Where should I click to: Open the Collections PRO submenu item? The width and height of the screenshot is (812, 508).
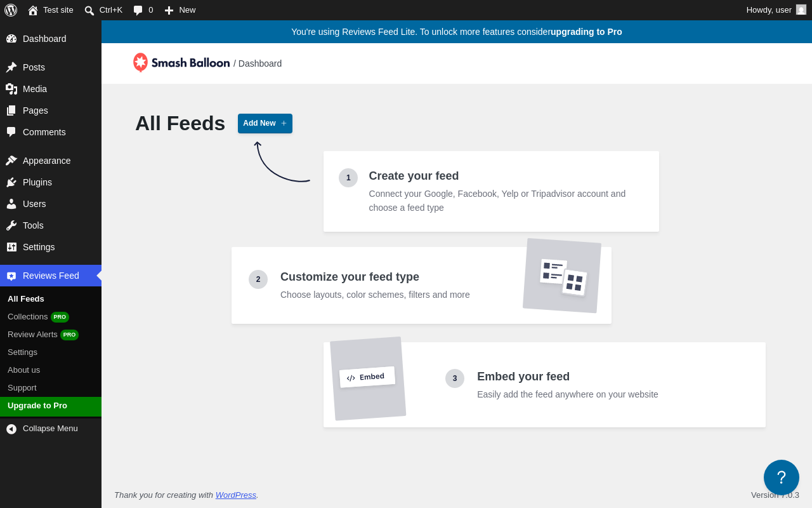tap(51, 316)
